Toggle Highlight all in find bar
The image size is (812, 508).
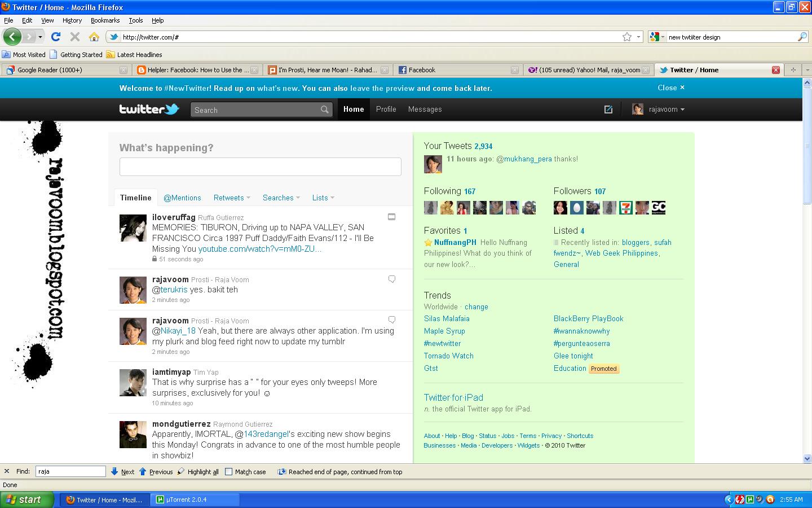click(x=198, y=472)
